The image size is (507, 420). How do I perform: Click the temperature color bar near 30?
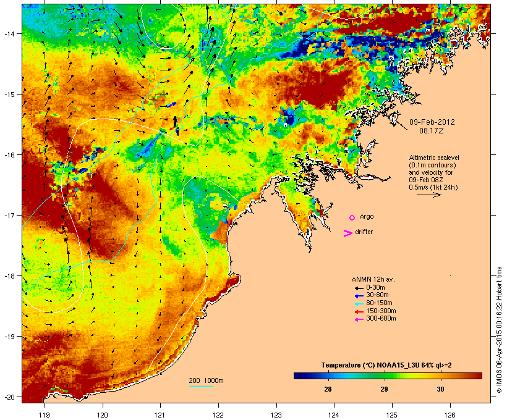click(x=440, y=376)
